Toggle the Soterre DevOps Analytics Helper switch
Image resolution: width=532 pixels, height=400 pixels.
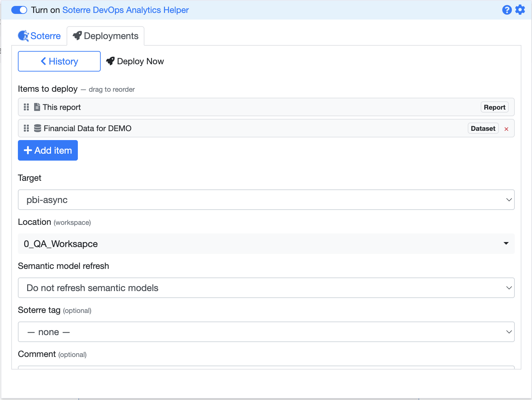click(x=19, y=10)
